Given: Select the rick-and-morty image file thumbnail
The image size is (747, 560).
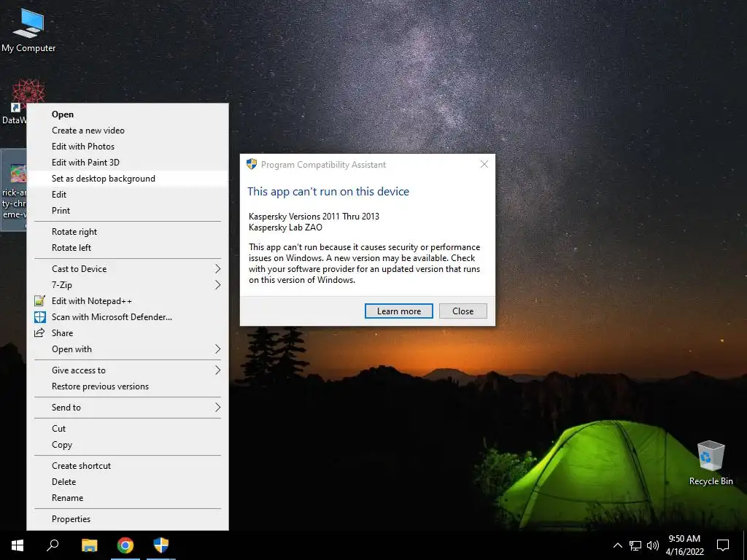Looking at the screenshot, I should (18, 174).
